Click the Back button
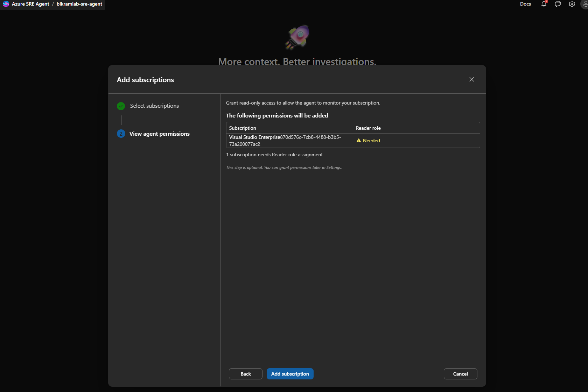Viewport: 588px width, 392px height. [246, 374]
